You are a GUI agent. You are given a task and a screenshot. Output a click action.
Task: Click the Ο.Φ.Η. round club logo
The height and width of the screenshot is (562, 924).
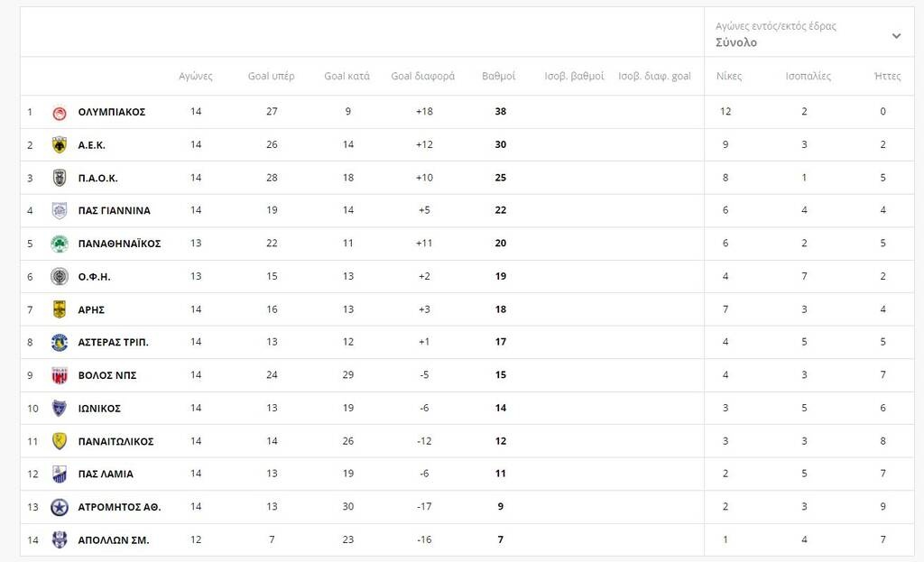60,276
